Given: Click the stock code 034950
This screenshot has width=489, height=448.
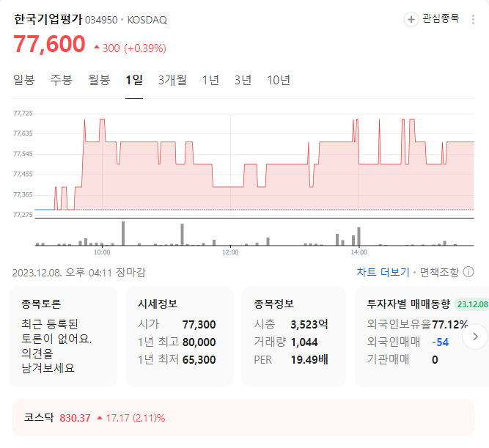Looking at the screenshot, I should click(x=101, y=21).
